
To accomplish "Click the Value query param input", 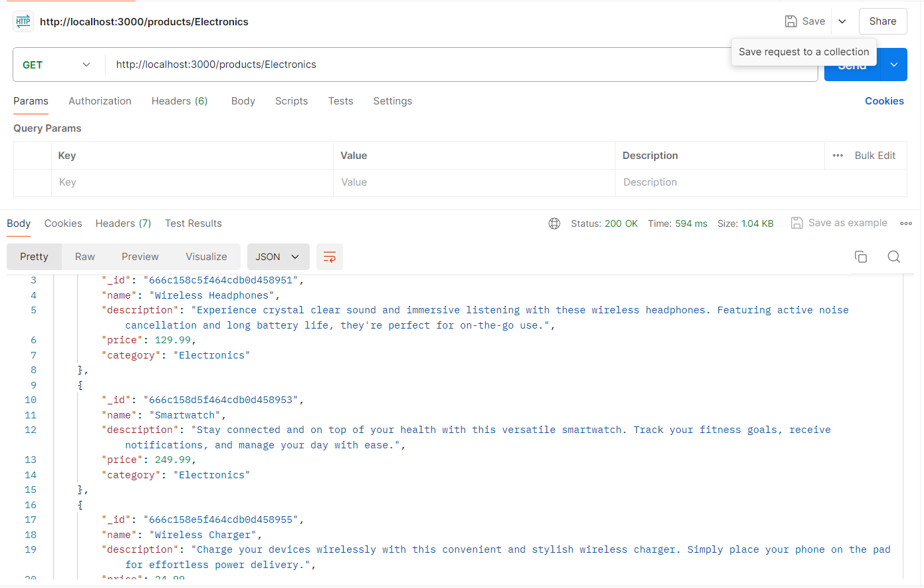I will (474, 182).
